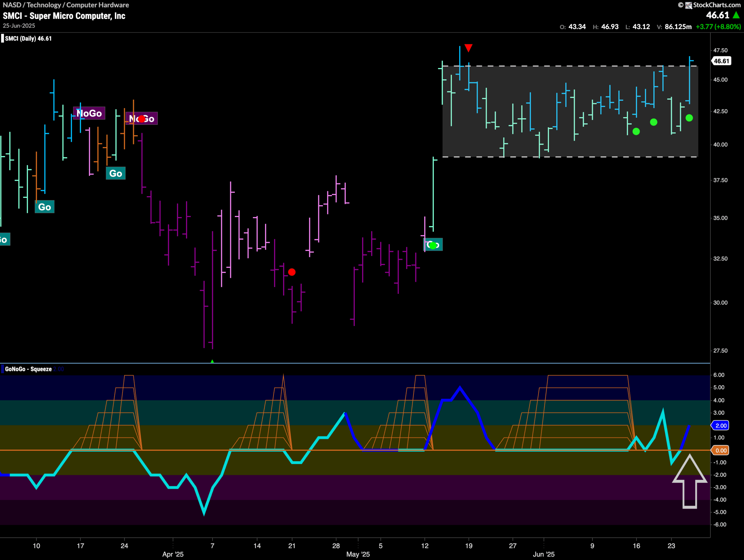744x560 pixels.
Task: Click the red dot near April 21 bars
Action: point(291,272)
